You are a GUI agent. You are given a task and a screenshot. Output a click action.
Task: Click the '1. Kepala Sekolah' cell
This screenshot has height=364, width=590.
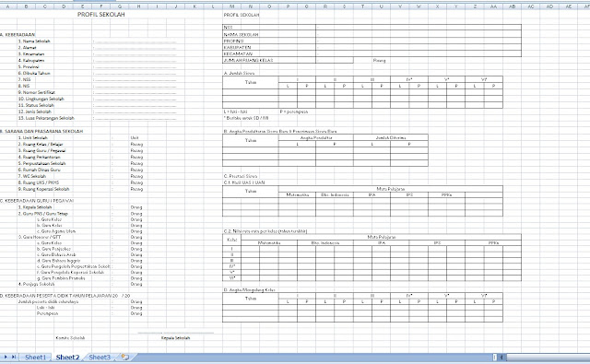(x=35, y=207)
